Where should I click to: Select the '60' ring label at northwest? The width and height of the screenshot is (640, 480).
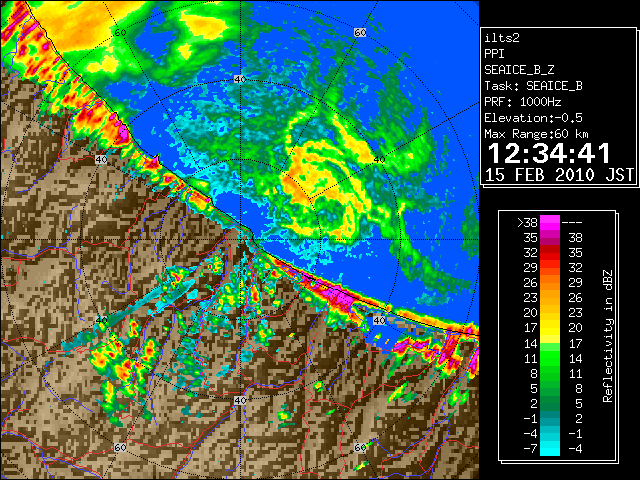(120, 32)
